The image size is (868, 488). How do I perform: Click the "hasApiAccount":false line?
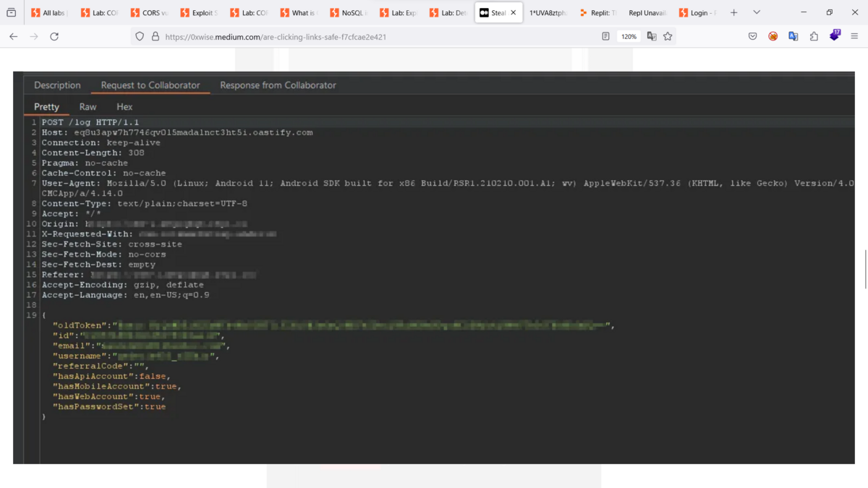click(x=111, y=377)
